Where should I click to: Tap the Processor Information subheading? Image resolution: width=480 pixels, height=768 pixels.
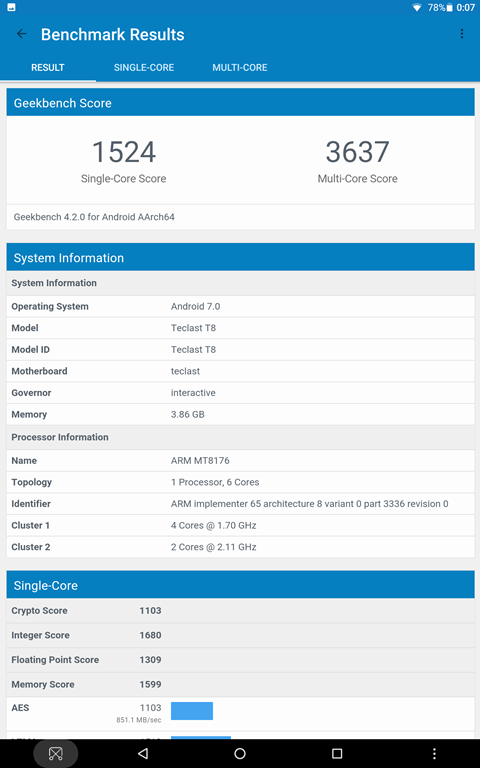(60, 437)
